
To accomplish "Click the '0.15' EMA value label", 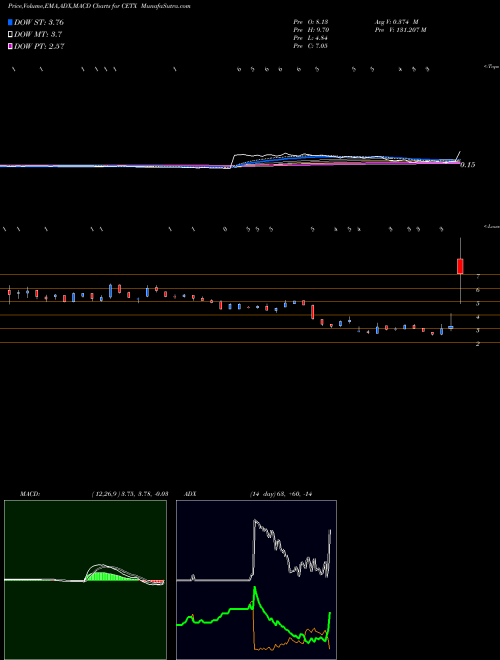I will [468, 165].
